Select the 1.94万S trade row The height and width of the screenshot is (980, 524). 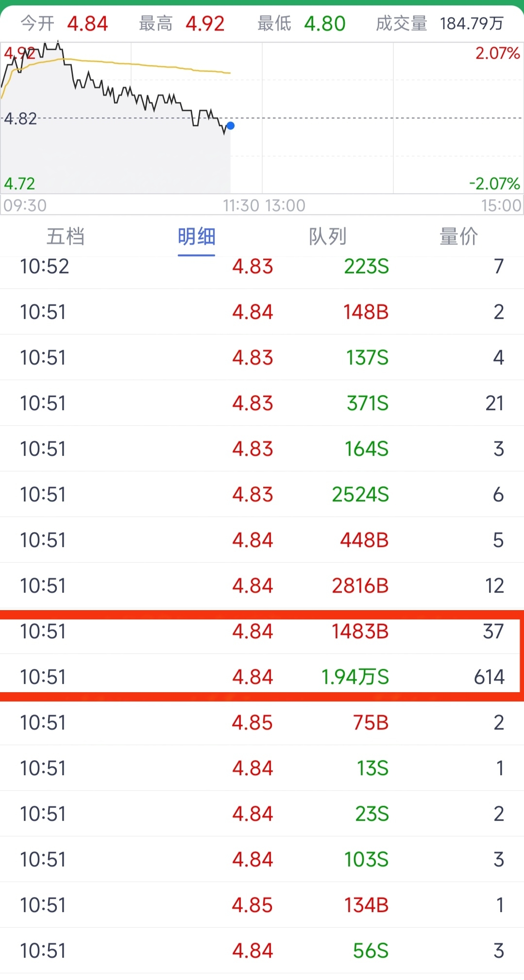coord(262,677)
